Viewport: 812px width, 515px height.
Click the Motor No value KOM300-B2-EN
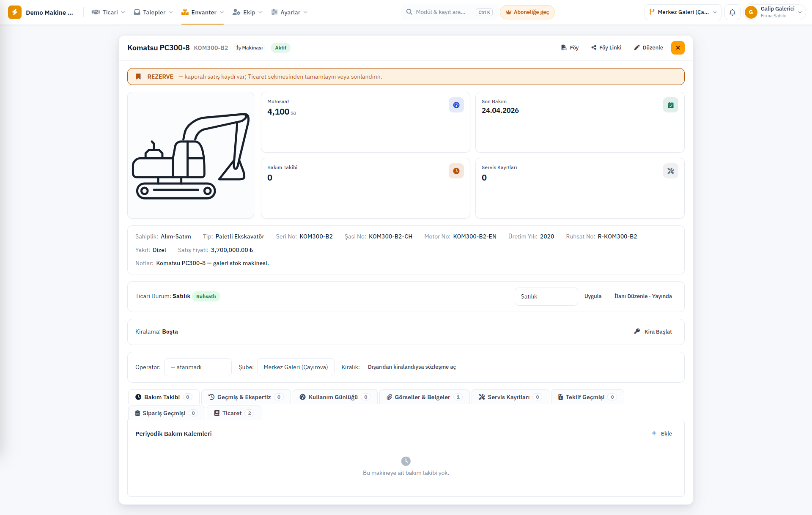(x=475, y=236)
